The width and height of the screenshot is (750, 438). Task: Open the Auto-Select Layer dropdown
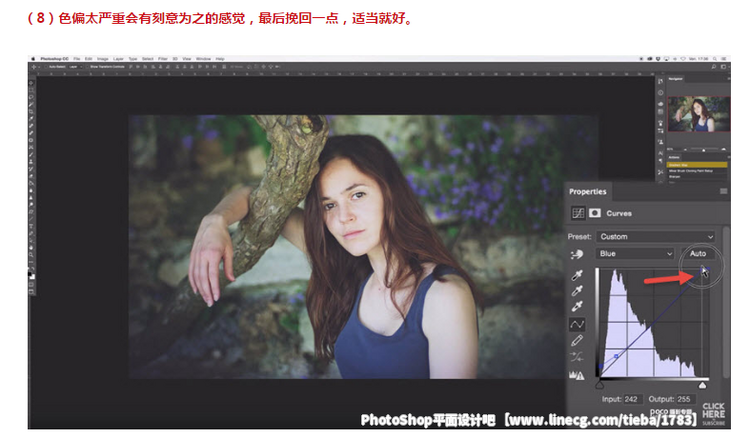pyautogui.click(x=74, y=67)
